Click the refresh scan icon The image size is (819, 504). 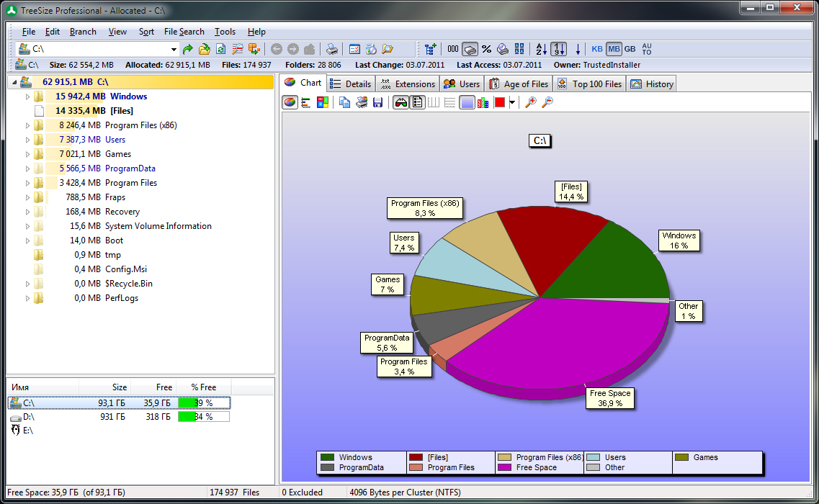[220, 49]
